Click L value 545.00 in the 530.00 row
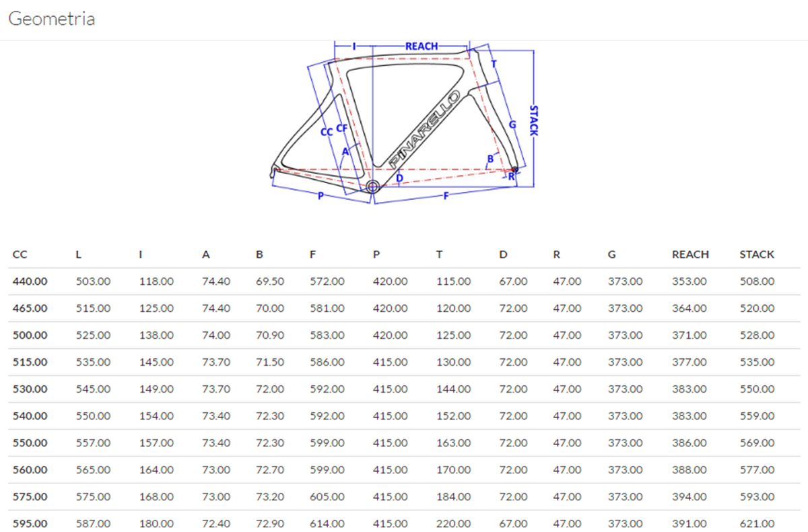Screen dimensions: 808x532 [x=93, y=389]
